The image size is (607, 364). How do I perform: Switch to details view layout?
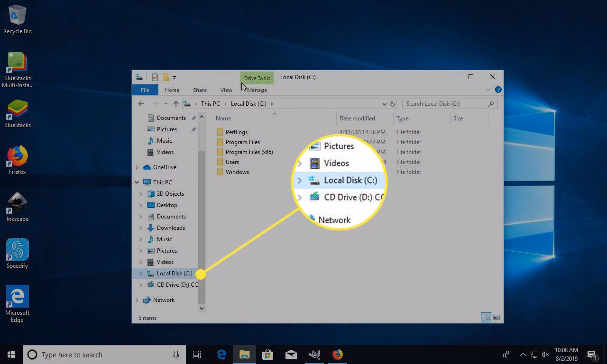coord(486,318)
